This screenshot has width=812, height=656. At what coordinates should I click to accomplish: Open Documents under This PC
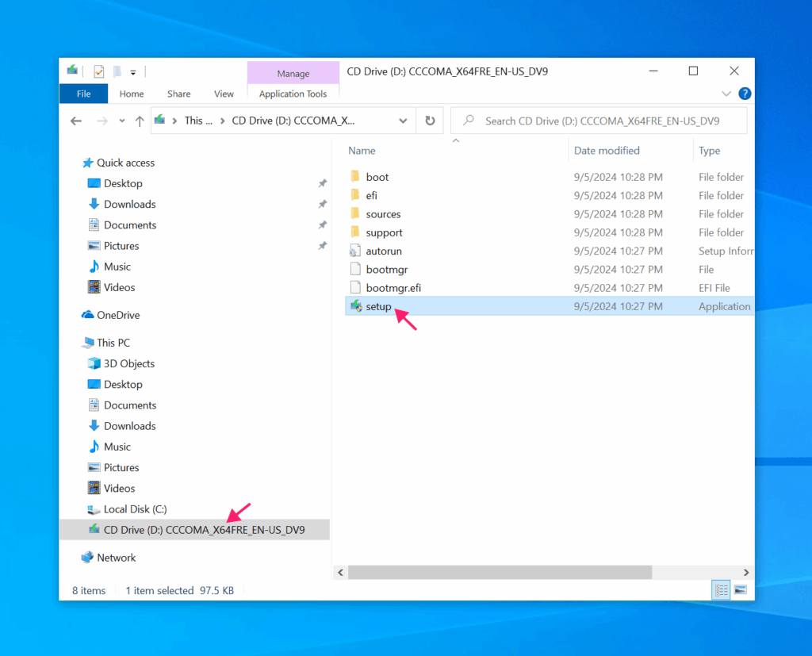[130, 405]
